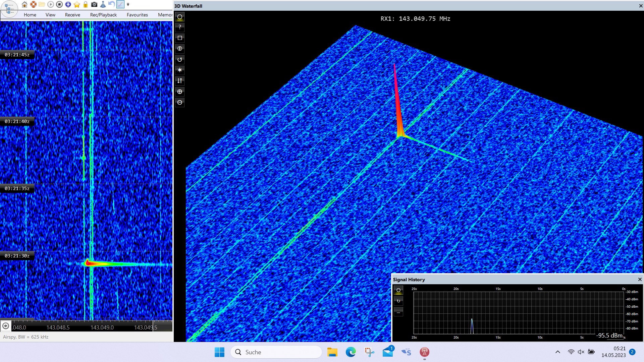Open File Explorer from the taskbar

click(x=332, y=352)
